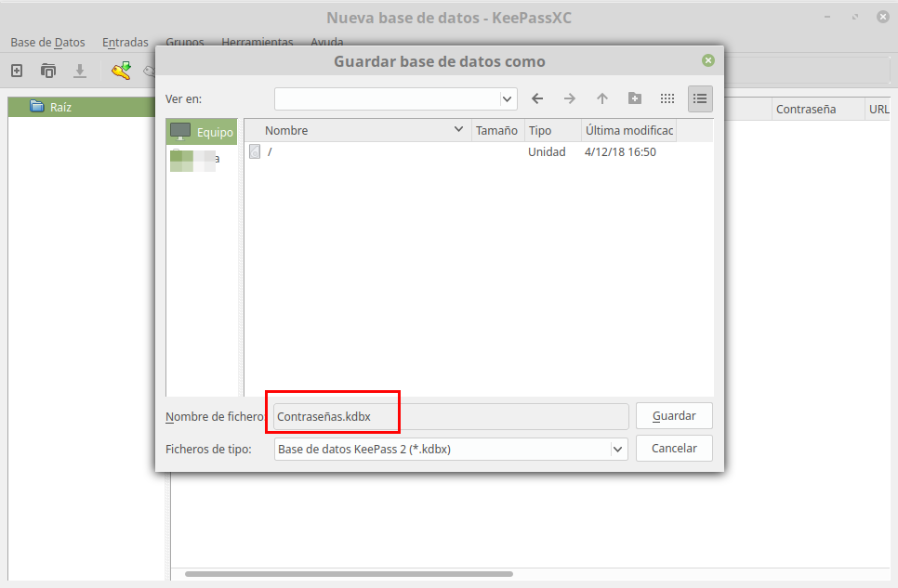Go forward using the right arrow
This screenshot has height=588, width=898.
click(x=569, y=98)
